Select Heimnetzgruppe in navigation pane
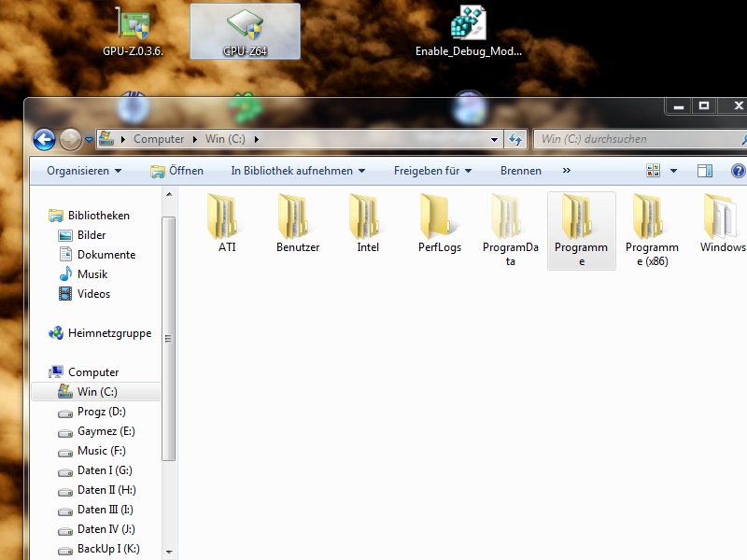The image size is (747, 560). pyautogui.click(x=108, y=333)
